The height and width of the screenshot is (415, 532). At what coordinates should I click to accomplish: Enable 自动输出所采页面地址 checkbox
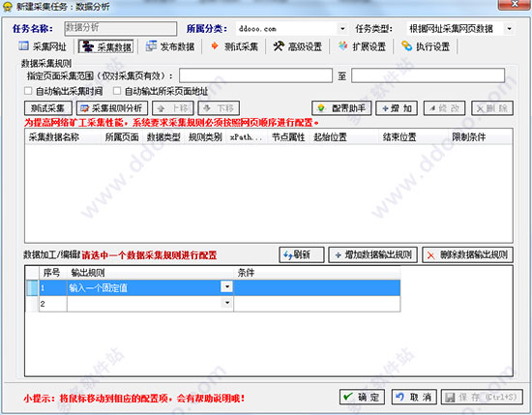coord(117,91)
